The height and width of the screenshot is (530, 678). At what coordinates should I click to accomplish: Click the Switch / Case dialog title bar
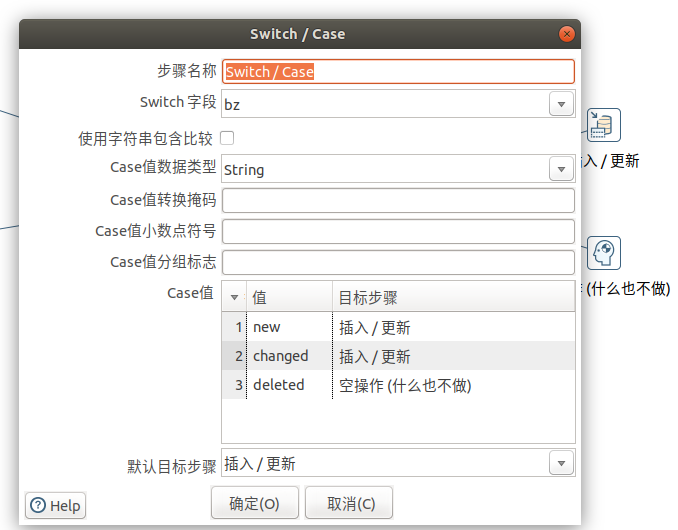coord(300,34)
